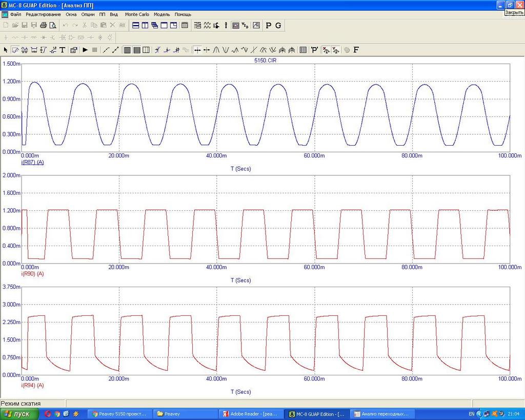Open the Редактирование menu

[x=43, y=14]
